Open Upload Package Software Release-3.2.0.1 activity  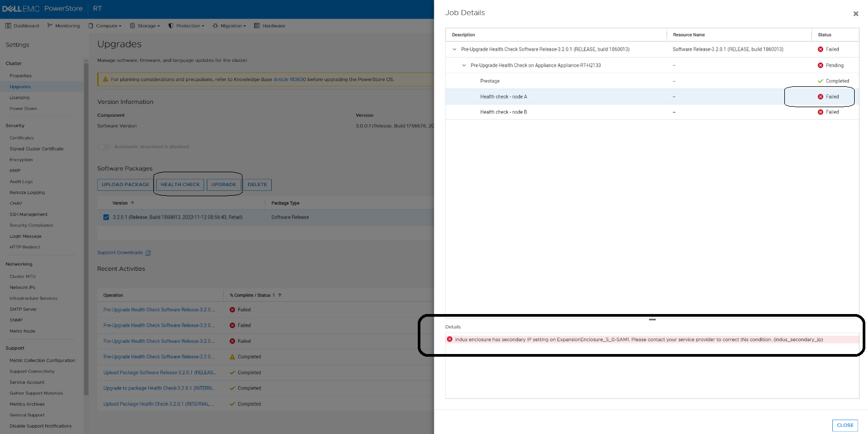[160, 373]
